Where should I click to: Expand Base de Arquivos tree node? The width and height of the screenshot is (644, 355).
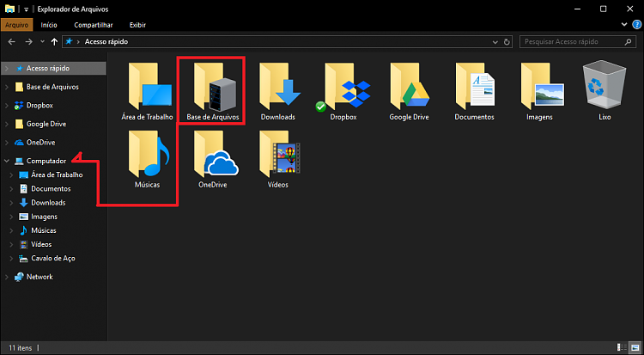6,87
